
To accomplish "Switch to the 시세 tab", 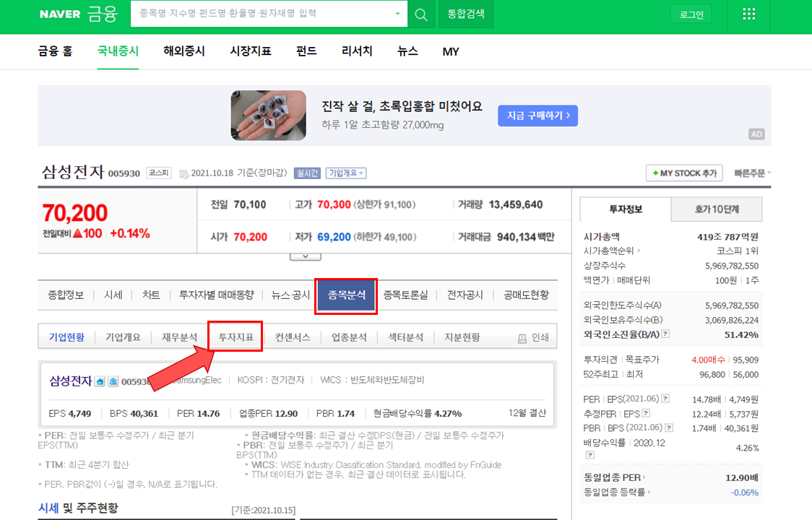I will click(x=113, y=295).
